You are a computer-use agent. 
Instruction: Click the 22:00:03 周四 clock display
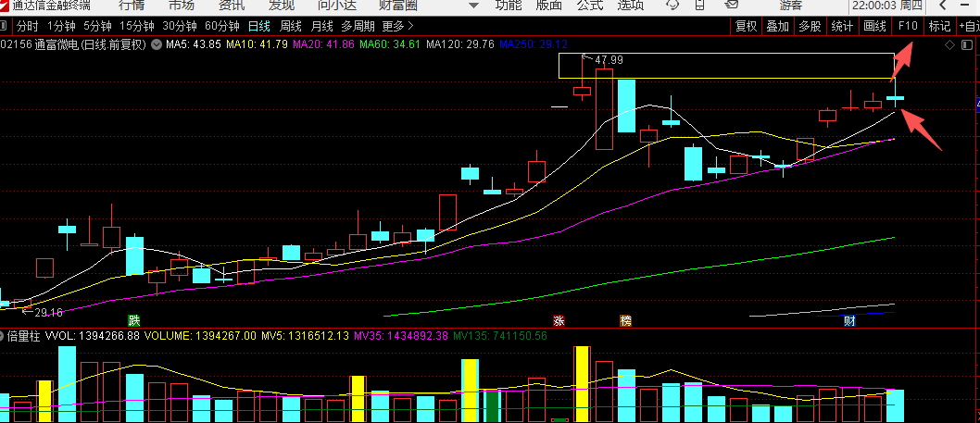tap(886, 5)
